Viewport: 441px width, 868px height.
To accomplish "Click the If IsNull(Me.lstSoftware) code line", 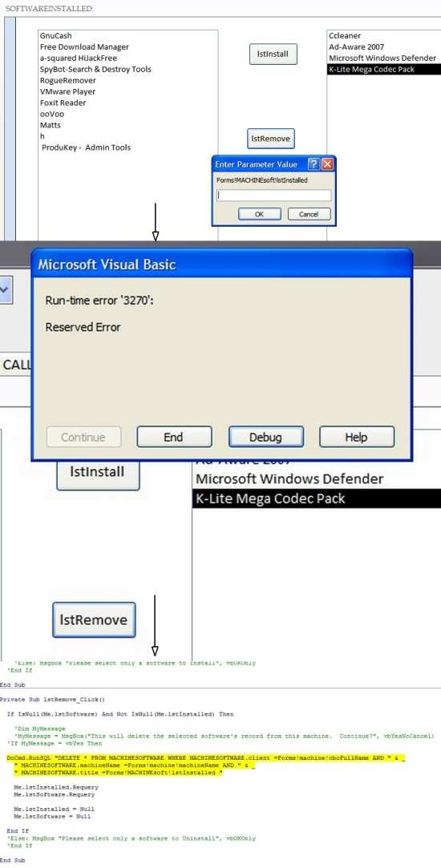I will 120,714.
